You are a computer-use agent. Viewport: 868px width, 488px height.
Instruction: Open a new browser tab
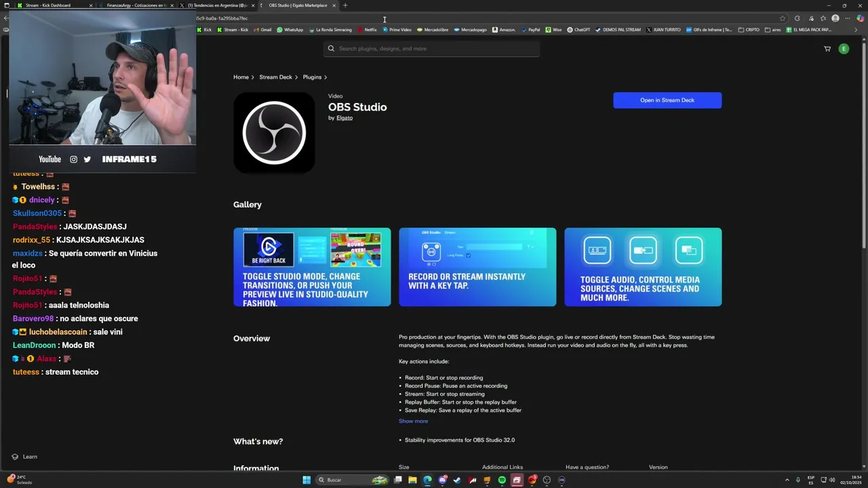pyautogui.click(x=345, y=5)
